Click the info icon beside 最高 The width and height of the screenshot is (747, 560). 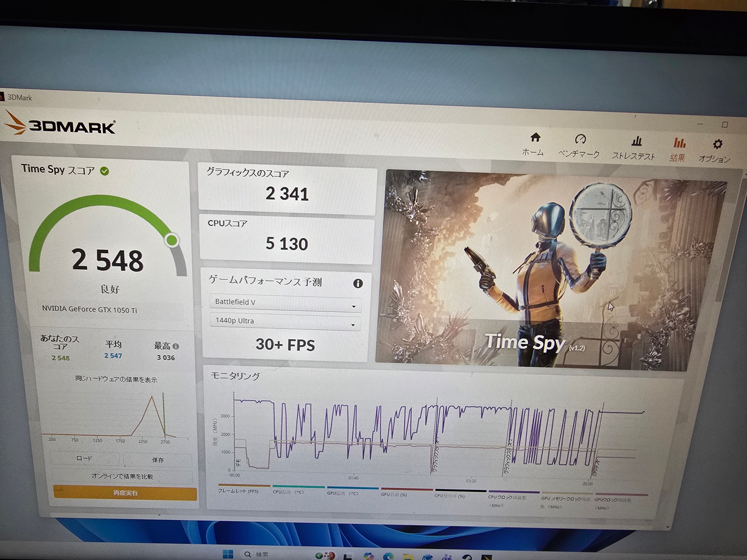[x=176, y=346]
